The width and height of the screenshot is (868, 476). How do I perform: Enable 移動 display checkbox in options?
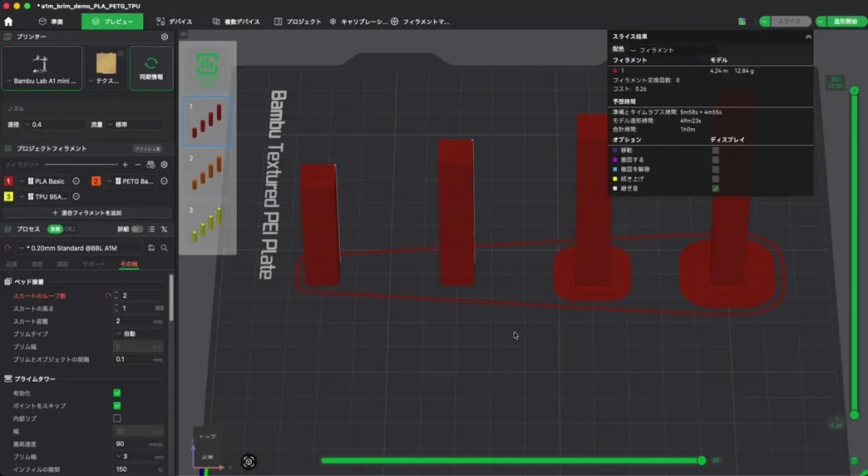[715, 150]
